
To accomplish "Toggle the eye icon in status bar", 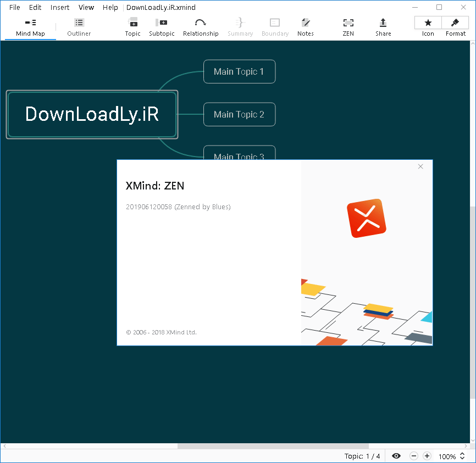I will coord(396,456).
